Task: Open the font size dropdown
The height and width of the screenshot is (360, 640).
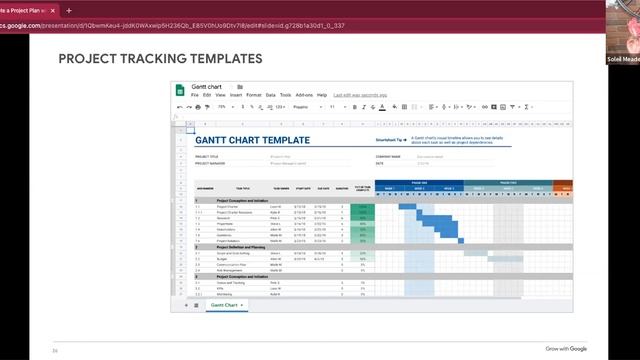Action: click(x=338, y=107)
